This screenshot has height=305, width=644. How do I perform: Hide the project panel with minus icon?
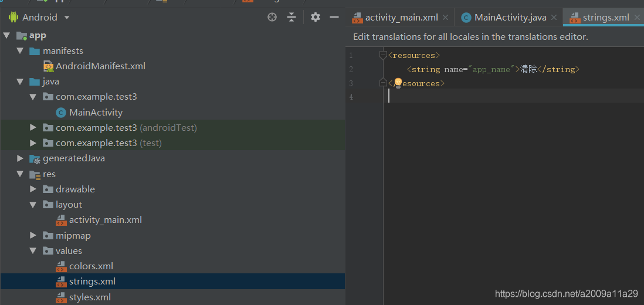coord(334,17)
